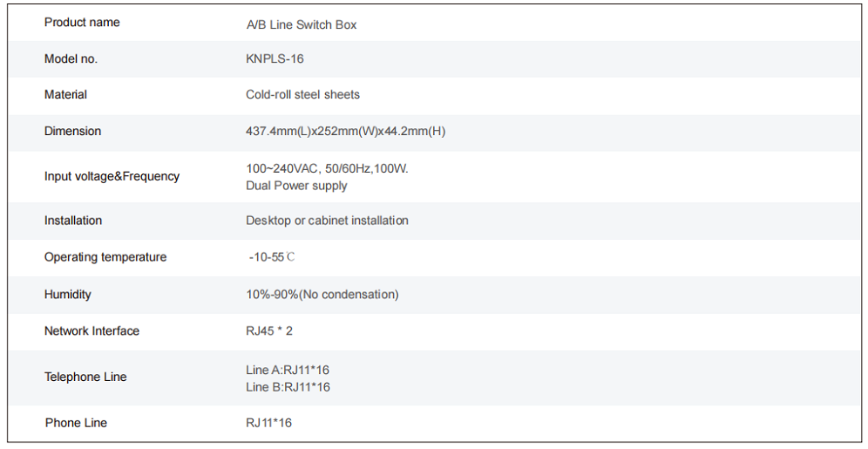Click the "Humidity" row label

pos(67,295)
